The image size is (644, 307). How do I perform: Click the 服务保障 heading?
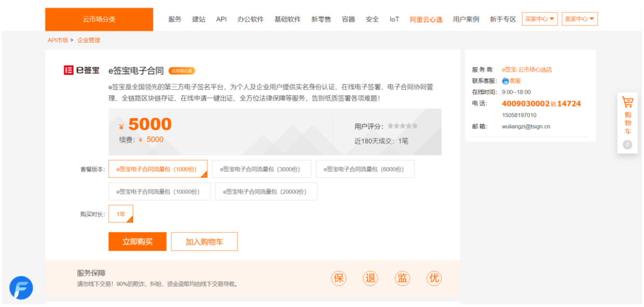coord(91,274)
